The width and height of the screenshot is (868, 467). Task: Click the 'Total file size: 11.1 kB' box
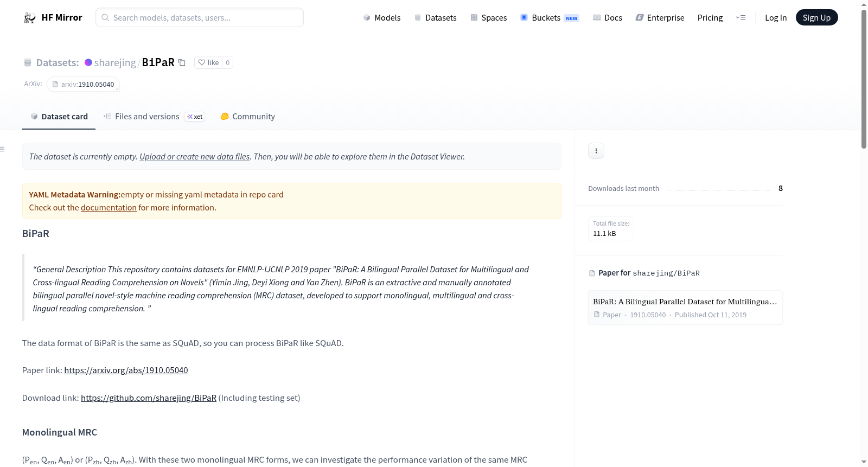tap(611, 229)
